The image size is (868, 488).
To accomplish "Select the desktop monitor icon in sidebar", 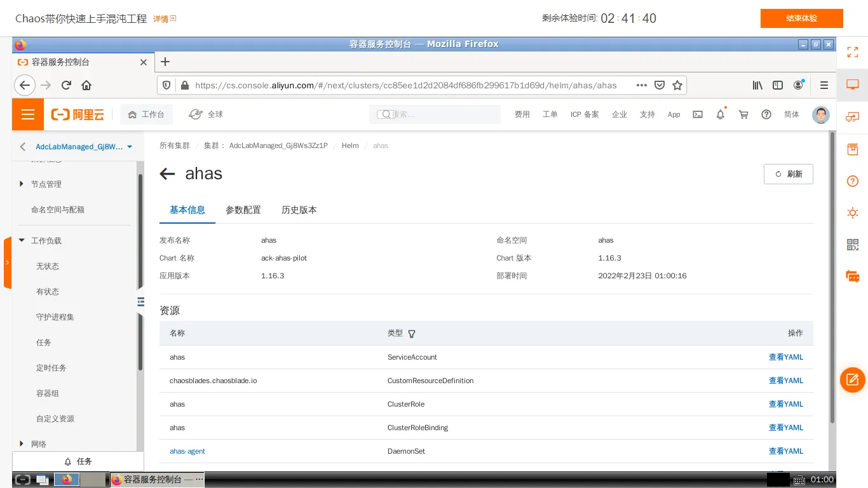I will tap(853, 85).
